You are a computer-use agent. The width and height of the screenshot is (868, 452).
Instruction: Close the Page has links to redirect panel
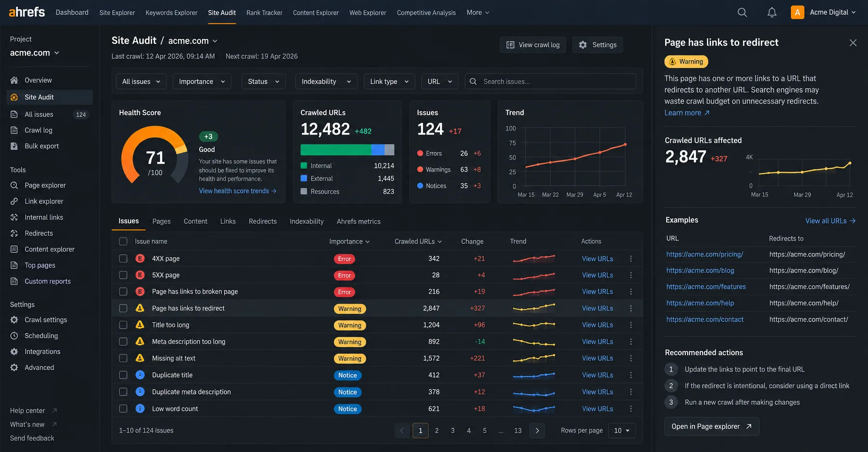click(x=853, y=43)
